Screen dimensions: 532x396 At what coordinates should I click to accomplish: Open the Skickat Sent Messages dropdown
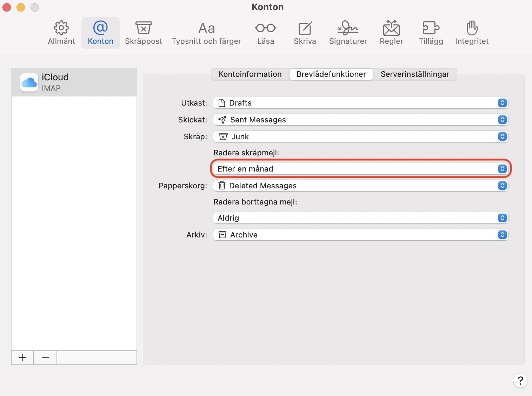pos(361,120)
